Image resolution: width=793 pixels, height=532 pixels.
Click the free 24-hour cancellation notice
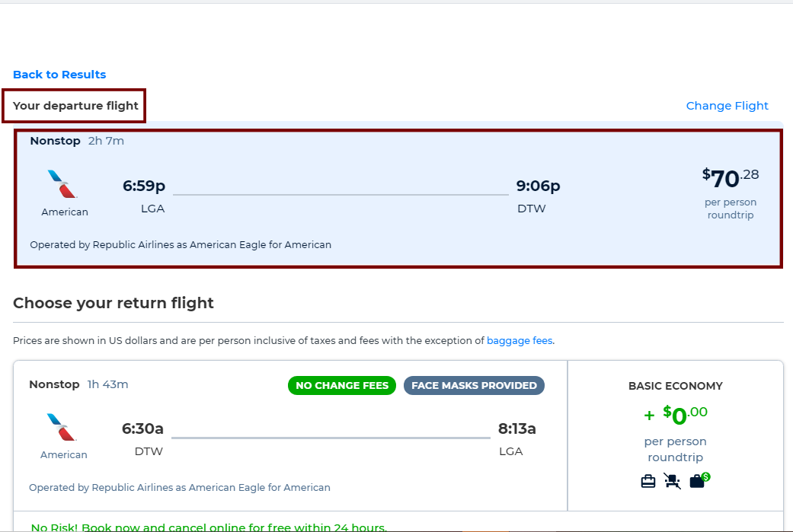(209, 527)
